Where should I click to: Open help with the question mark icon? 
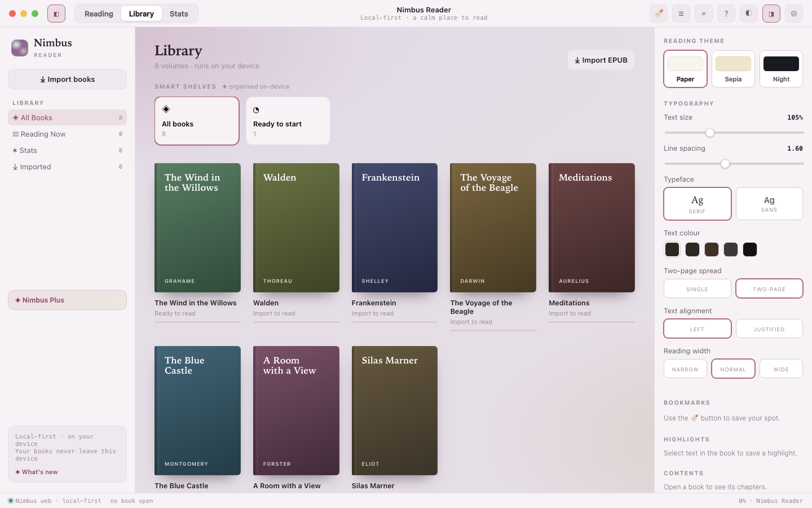click(726, 14)
